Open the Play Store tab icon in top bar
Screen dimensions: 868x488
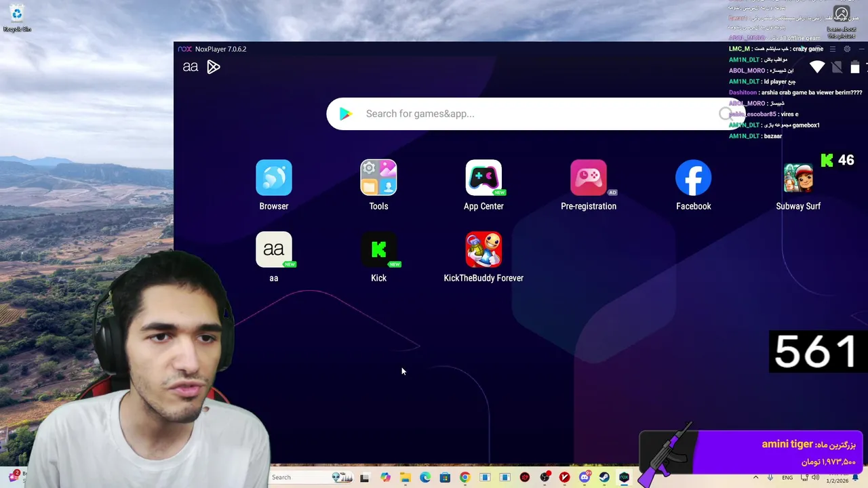(x=214, y=66)
